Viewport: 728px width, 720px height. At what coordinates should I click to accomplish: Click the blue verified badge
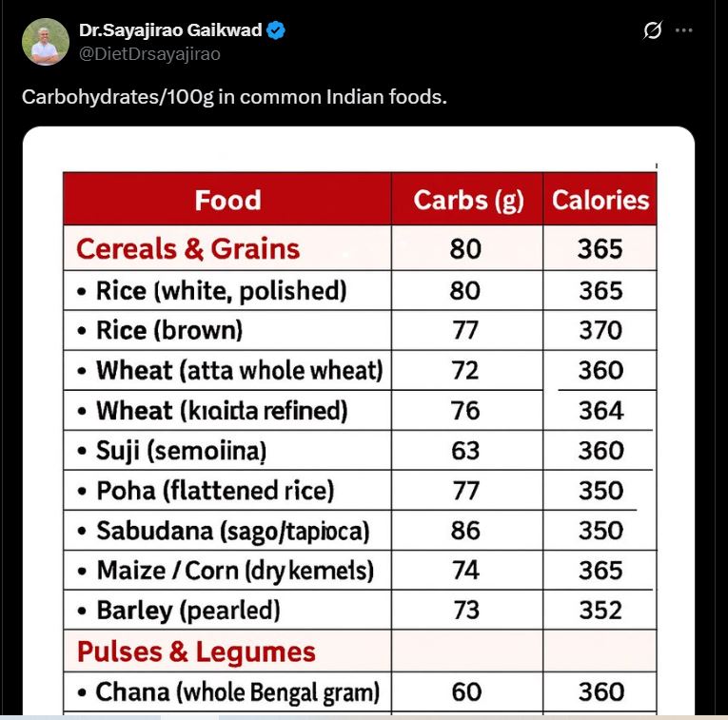[x=276, y=30]
